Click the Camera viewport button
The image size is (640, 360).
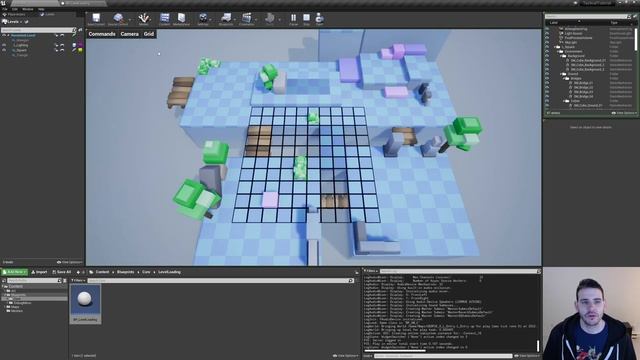[x=129, y=34]
